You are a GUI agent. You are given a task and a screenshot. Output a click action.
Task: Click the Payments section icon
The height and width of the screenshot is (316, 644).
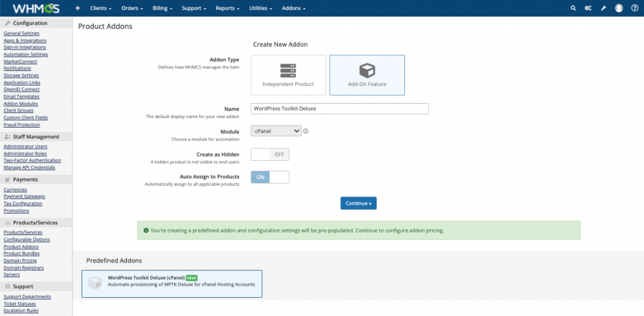8,180
